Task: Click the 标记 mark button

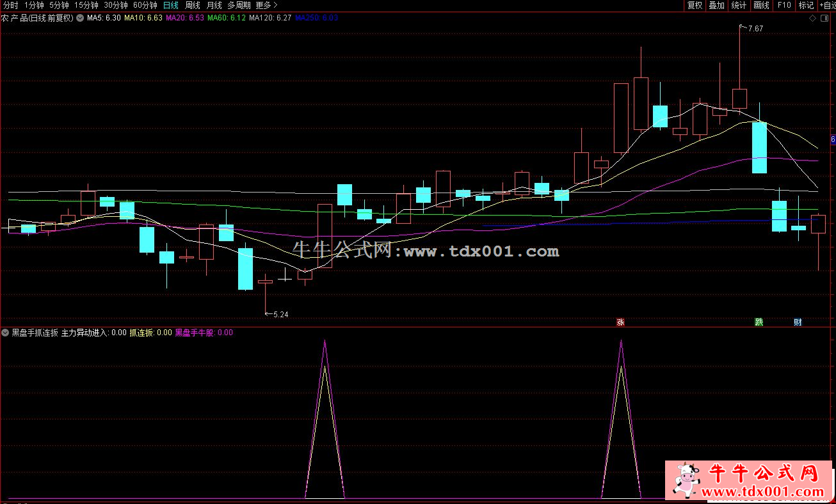Action: pyautogui.click(x=806, y=5)
